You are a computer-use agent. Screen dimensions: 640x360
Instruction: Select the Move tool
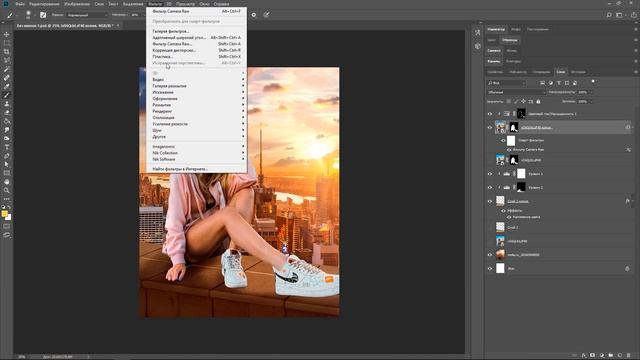(x=7, y=34)
